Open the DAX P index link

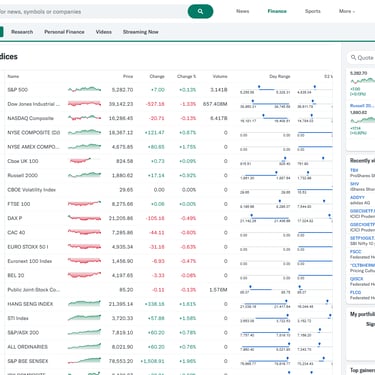(15, 218)
